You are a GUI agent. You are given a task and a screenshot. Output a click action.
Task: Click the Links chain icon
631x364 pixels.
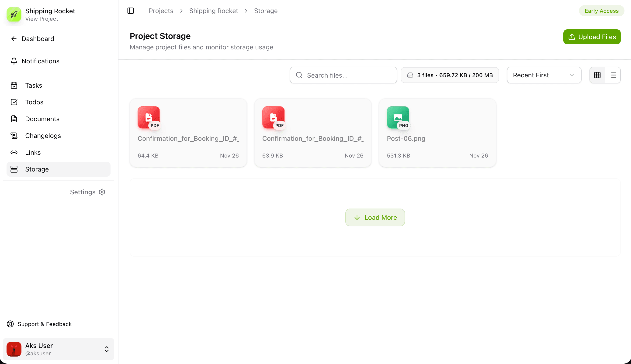(x=14, y=152)
